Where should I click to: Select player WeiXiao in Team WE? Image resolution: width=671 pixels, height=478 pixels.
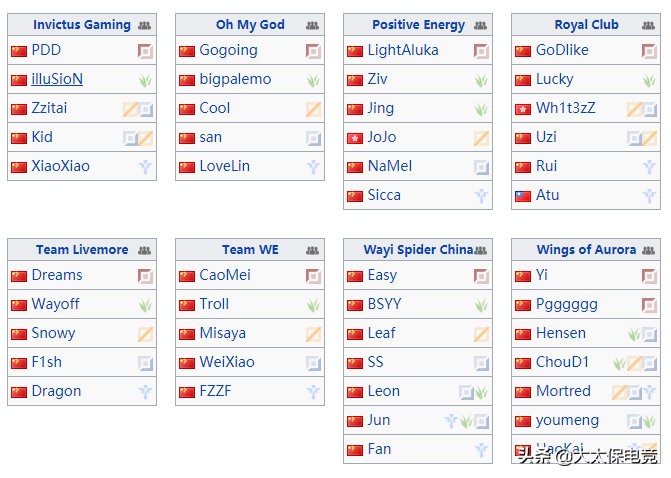coord(227,362)
